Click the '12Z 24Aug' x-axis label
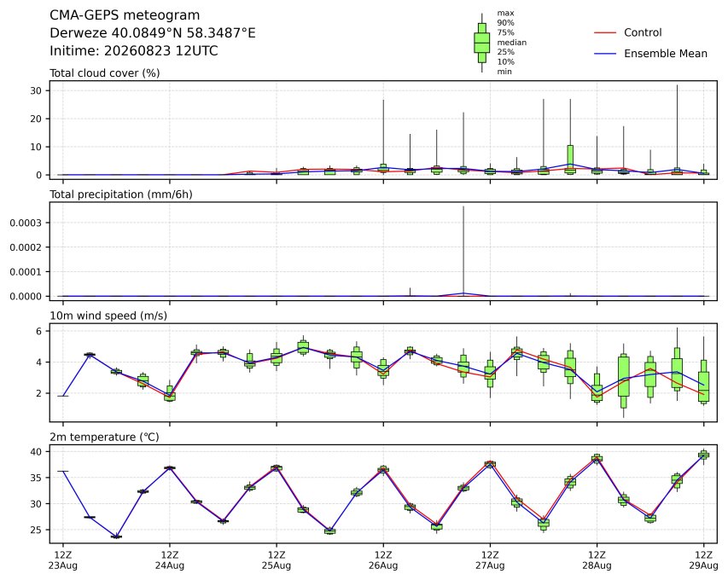 click(170, 560)
